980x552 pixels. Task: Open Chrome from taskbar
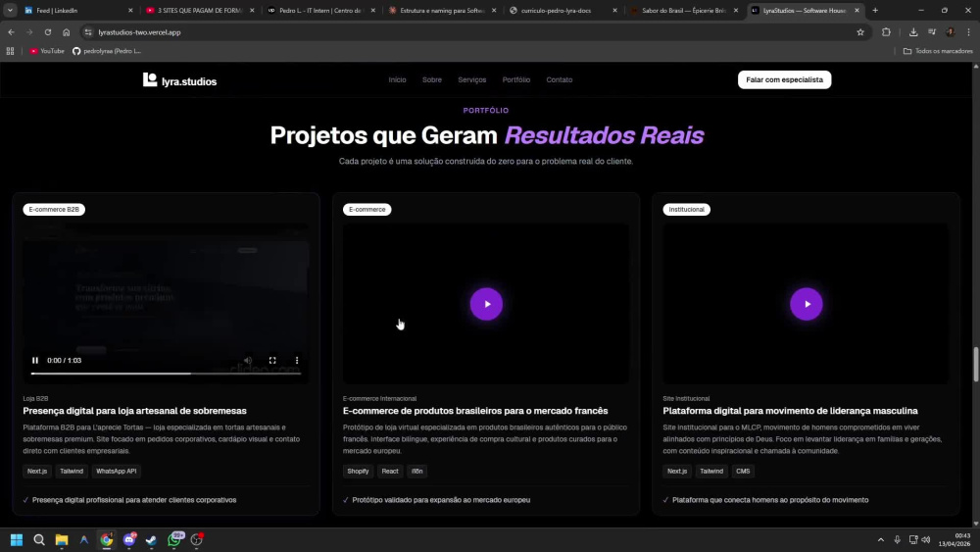[106, 539]
